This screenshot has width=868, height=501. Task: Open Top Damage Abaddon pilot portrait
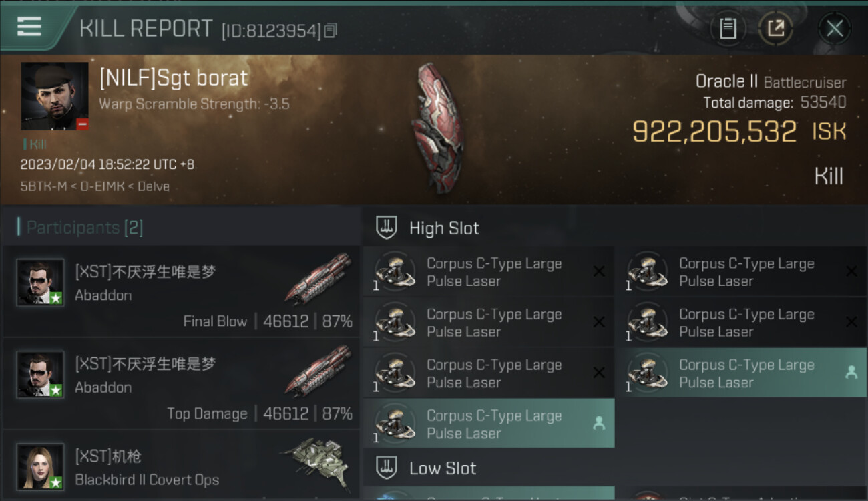point(40,375)
